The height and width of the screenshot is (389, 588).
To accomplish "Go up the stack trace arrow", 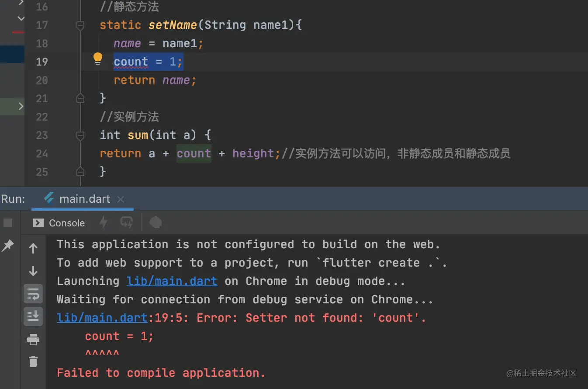I will 33,249.
